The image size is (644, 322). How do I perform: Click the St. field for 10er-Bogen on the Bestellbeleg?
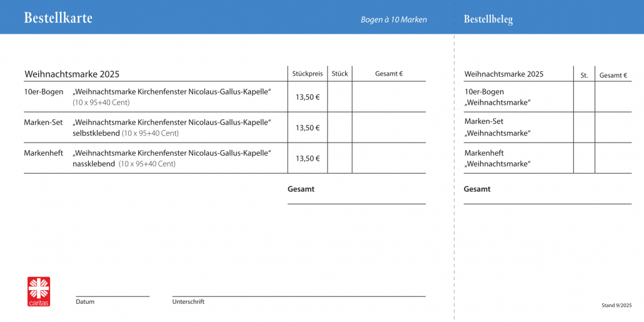pyautogui.click(x=584, y=97)
